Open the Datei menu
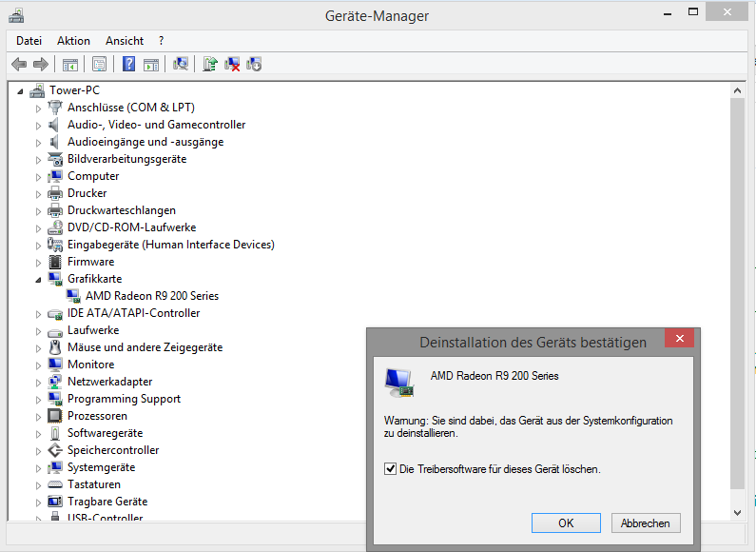 [x=29, y=41]
